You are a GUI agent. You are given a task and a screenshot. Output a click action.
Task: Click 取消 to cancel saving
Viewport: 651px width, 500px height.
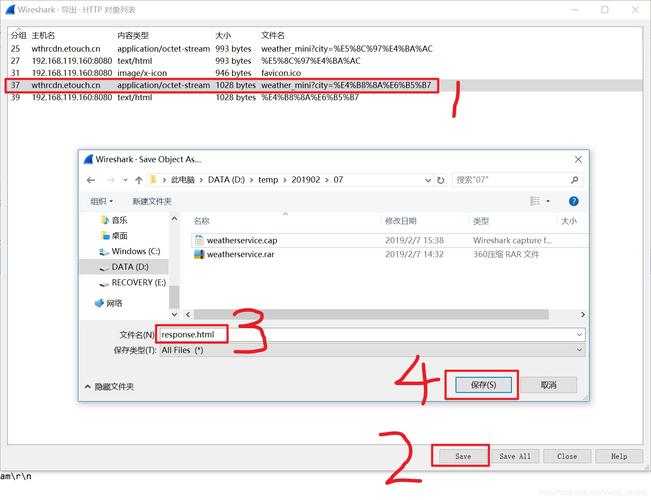click(548, 385)
